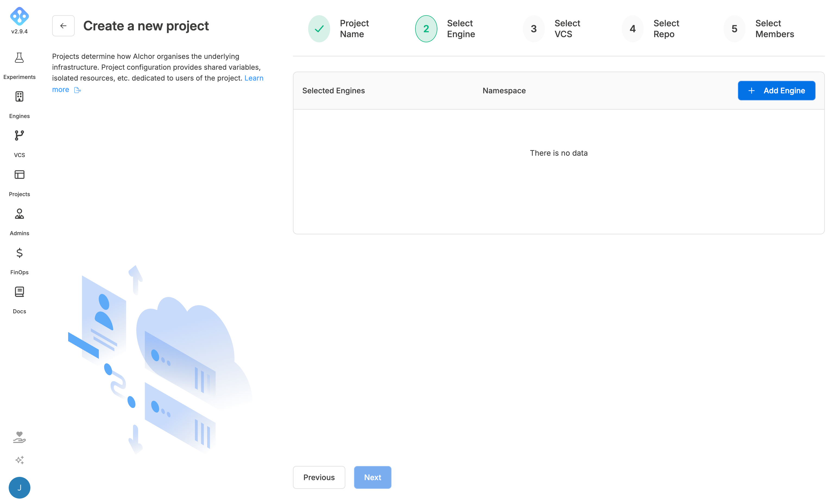Image resolution: width=840 pixels, height=504 pixels.
Task: Click the back arrow button
Action: pos(63,26)
